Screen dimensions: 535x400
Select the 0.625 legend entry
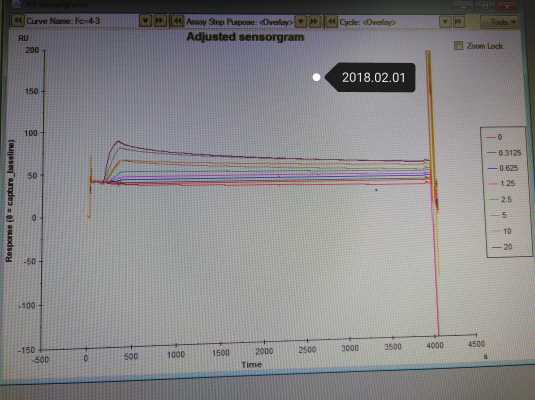point(503,168)
